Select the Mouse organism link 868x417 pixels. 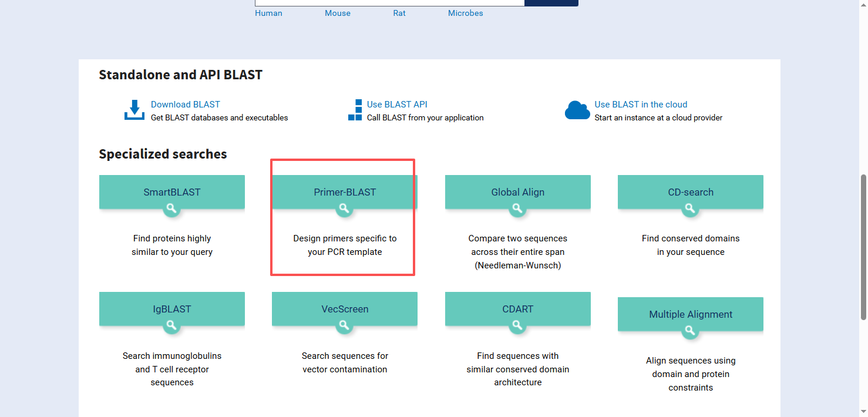pyautogui.click(x=338, y=13)
